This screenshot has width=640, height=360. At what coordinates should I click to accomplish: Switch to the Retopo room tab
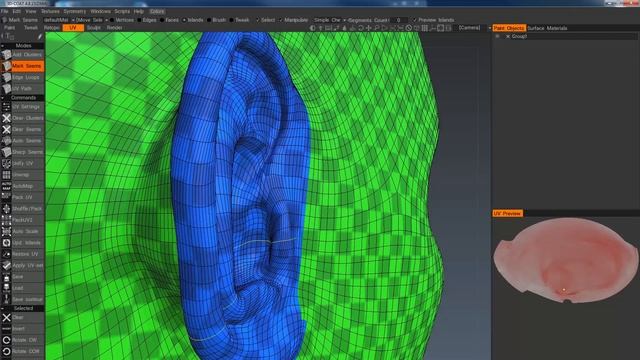(51, 28)
